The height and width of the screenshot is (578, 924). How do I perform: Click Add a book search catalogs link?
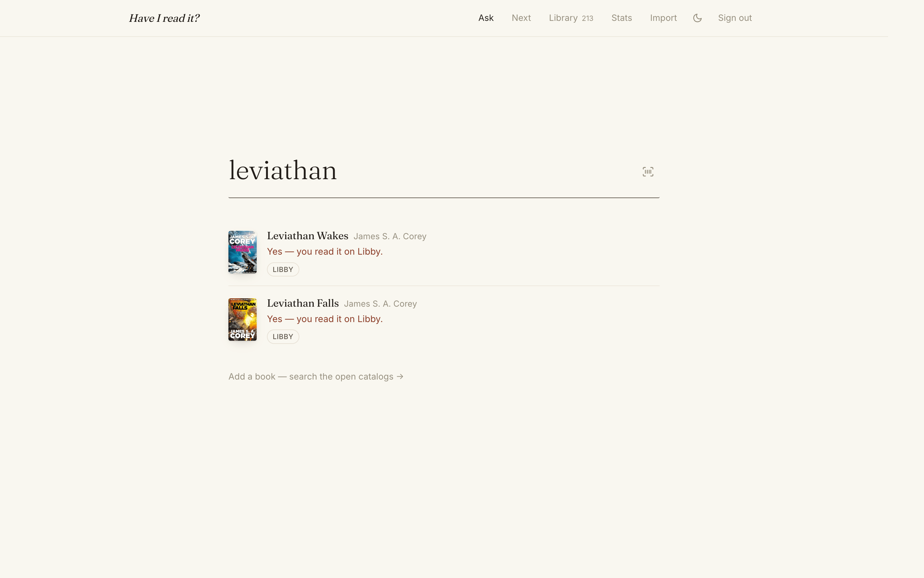click(x=316, y=377)
